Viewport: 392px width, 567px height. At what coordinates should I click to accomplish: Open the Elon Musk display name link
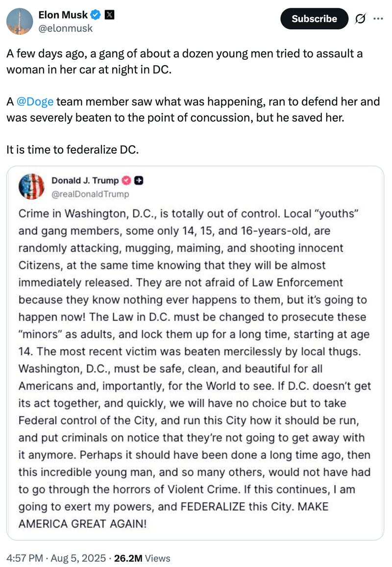(63, 15)
